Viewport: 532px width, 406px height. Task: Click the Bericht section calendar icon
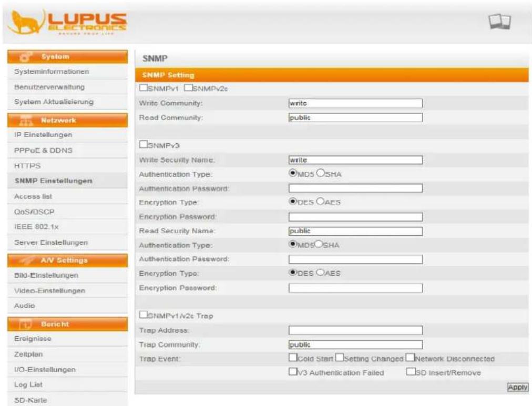coord(25,324)
